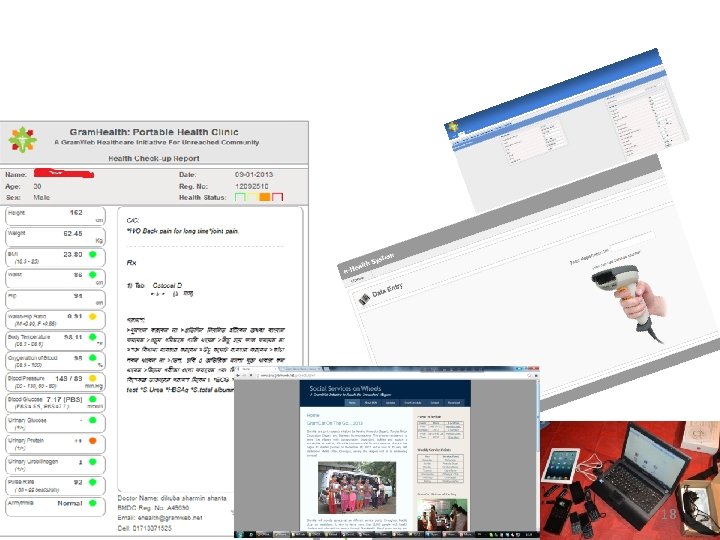Click green indicator in Body Temperature row
720x540 pixels.
[93, 337]
